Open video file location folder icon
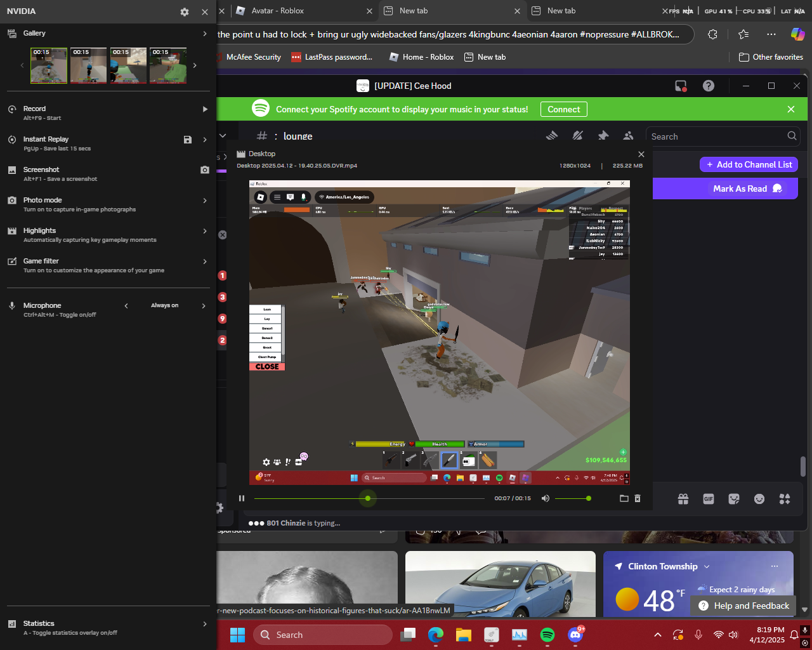 point(624,498)
